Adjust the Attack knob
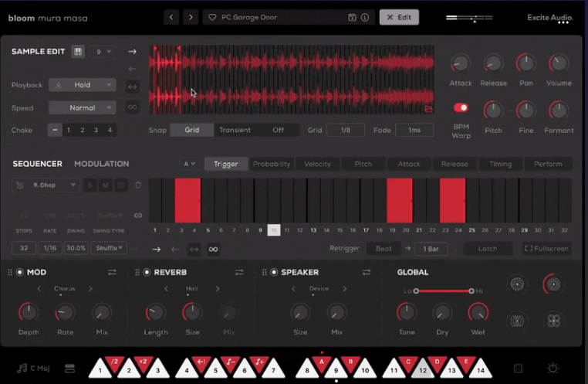The height and width of the screenshot is (384, 588). [461, 63]
